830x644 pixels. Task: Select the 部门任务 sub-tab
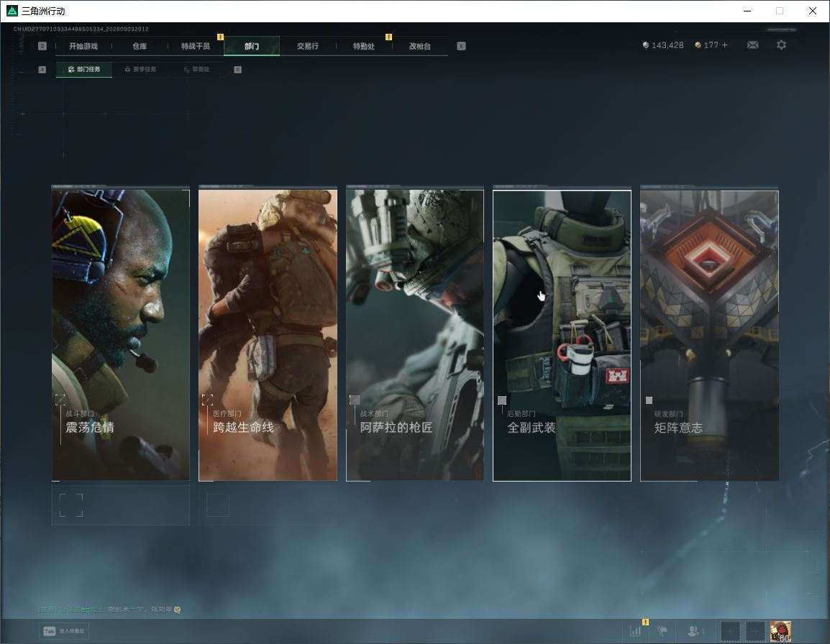click(x=84, y=69)
